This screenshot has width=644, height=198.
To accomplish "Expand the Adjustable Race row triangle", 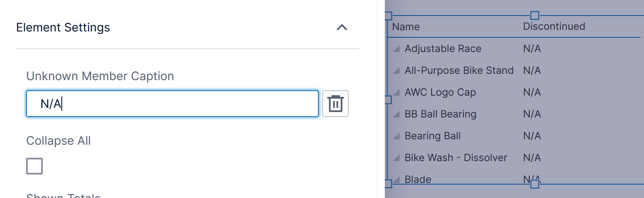I will (396, 49).
